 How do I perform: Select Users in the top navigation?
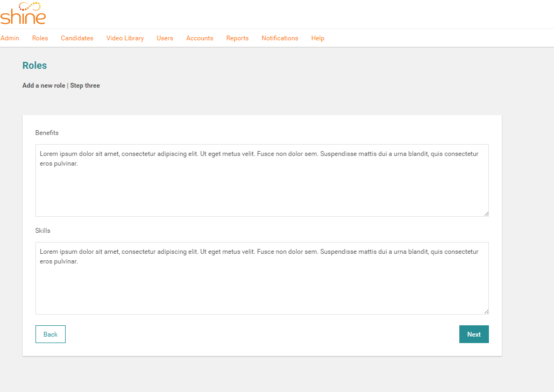coord(165,38)
